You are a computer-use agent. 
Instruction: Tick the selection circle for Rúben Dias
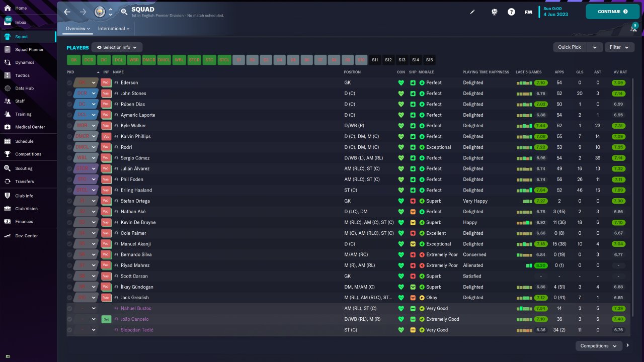pyautogui.click(x=69, y=104)
